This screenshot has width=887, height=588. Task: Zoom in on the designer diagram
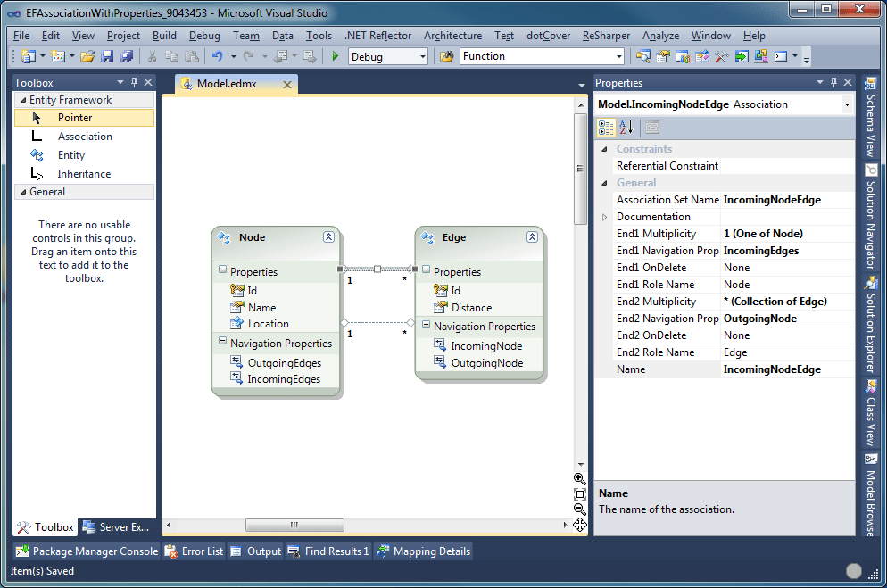pyautogui.click(x=579, y=479)
